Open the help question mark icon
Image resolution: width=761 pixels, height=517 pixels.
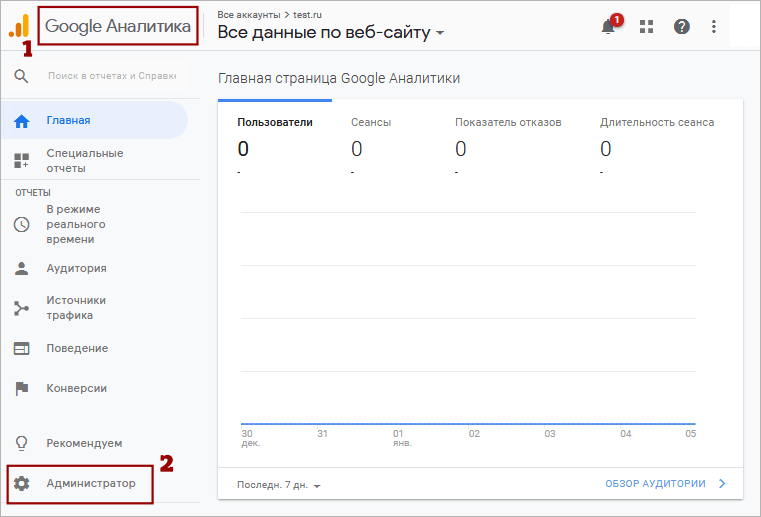click(681, 26)
